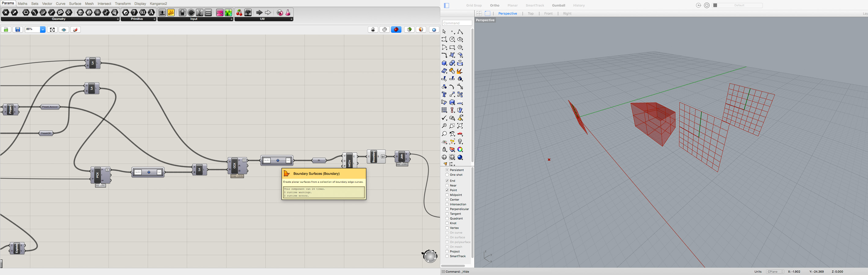Select the Button input icon
868x275 pixels.
(191, 13)
